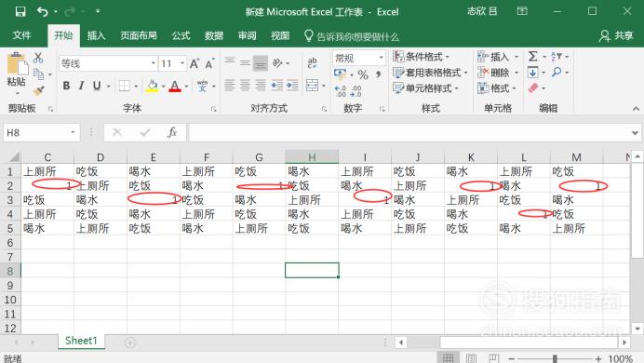Click the 告诉我你想要做什么 search box
644x363 pixels.
click(352, 36)
